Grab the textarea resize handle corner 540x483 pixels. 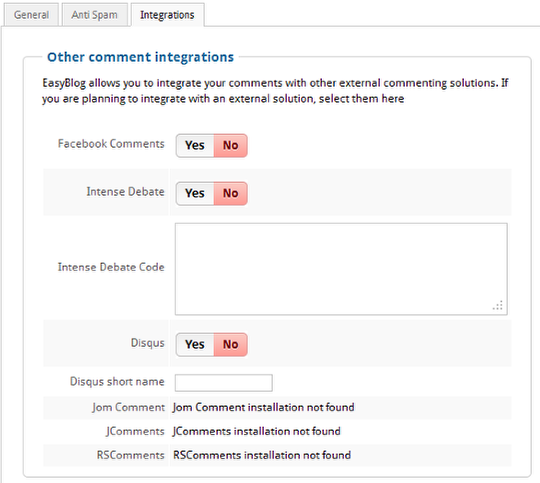(498, 306)
